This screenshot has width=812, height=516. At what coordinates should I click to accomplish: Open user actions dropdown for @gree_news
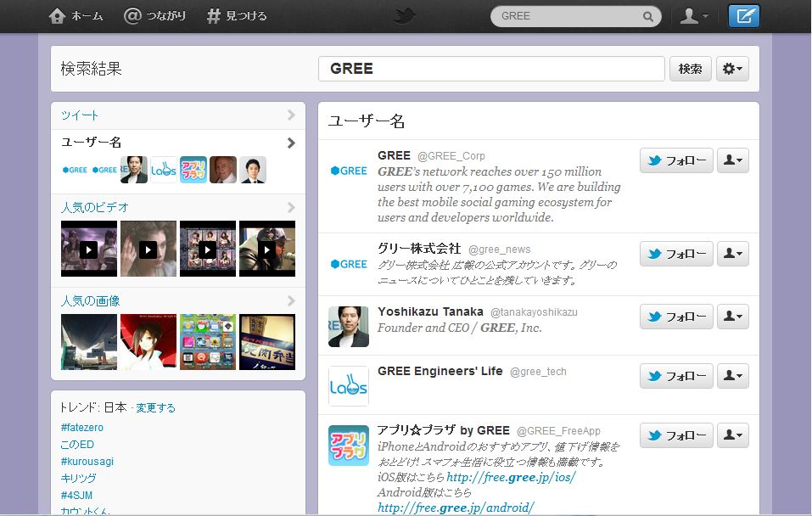pos(733,254)
